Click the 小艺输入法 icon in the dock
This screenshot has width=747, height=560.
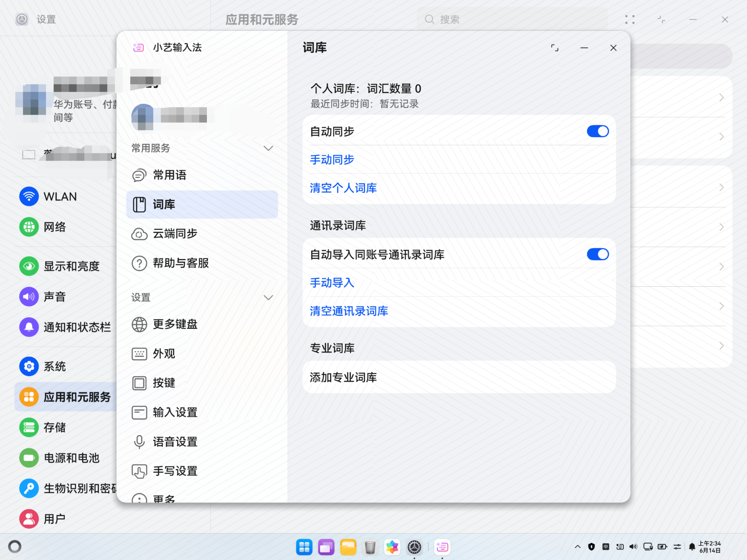click(442, 547)
